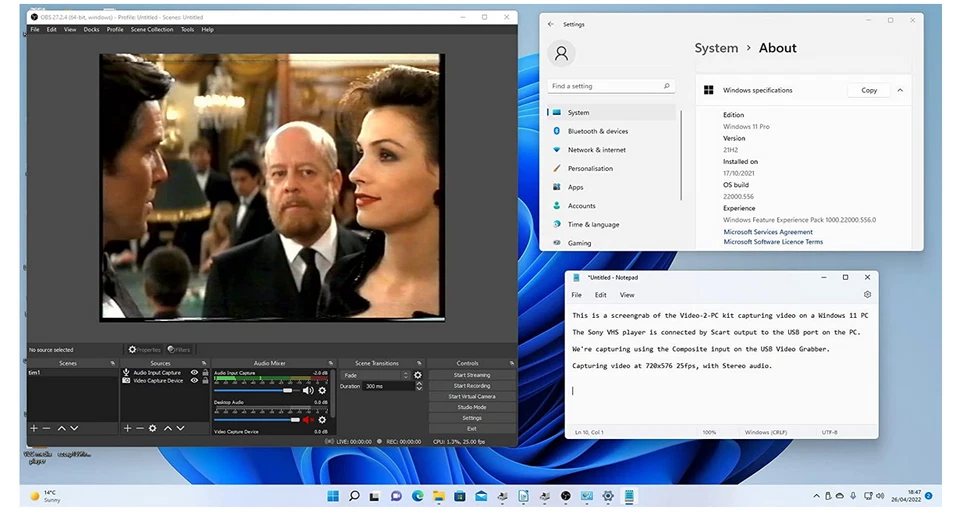
Task: Open OBS Settings from Controls
Action: [471, 418]
